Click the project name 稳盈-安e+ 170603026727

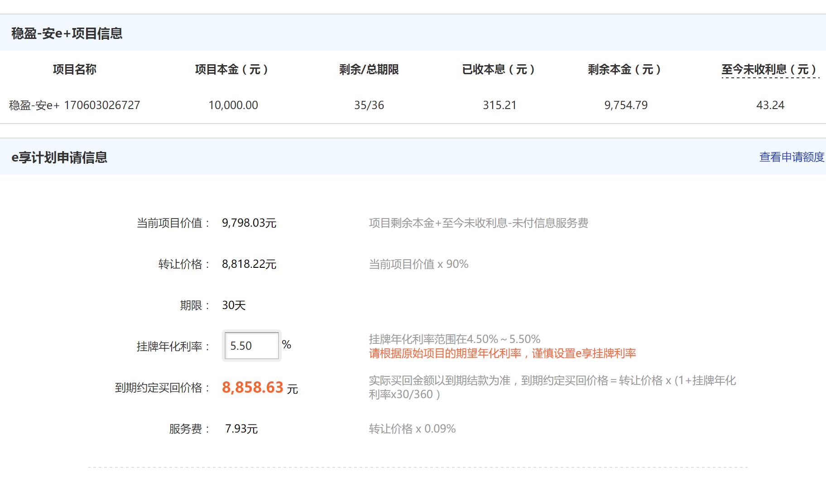pos(74,105)
